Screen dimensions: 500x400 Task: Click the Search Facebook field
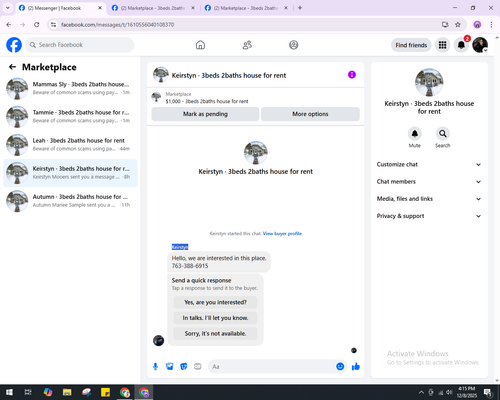click(80, 45)
